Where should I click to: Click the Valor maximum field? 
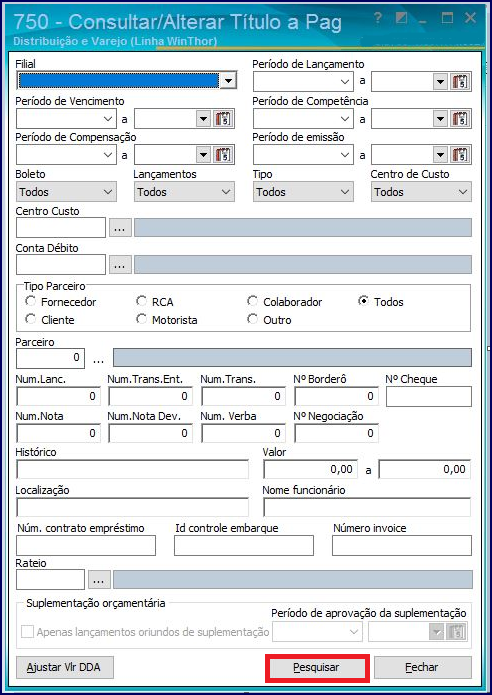425,469
